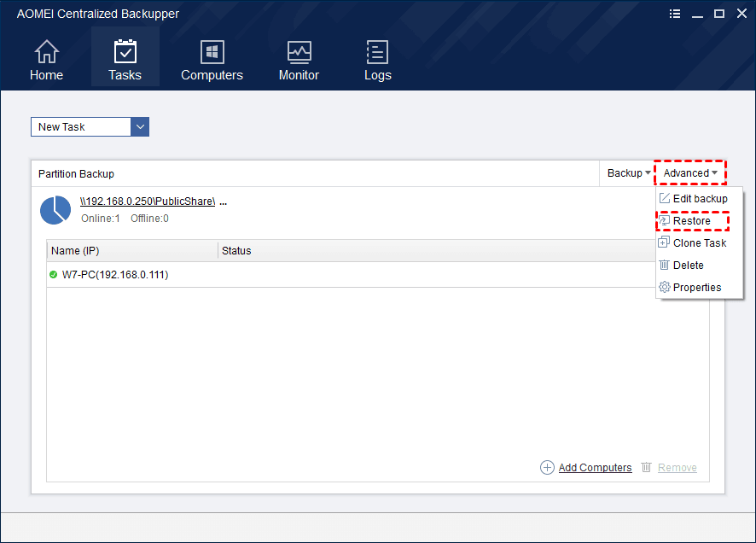Maximize the AOMEI Centralized Backupper window
Screen dimensions: 756x543
pos(718,14)
